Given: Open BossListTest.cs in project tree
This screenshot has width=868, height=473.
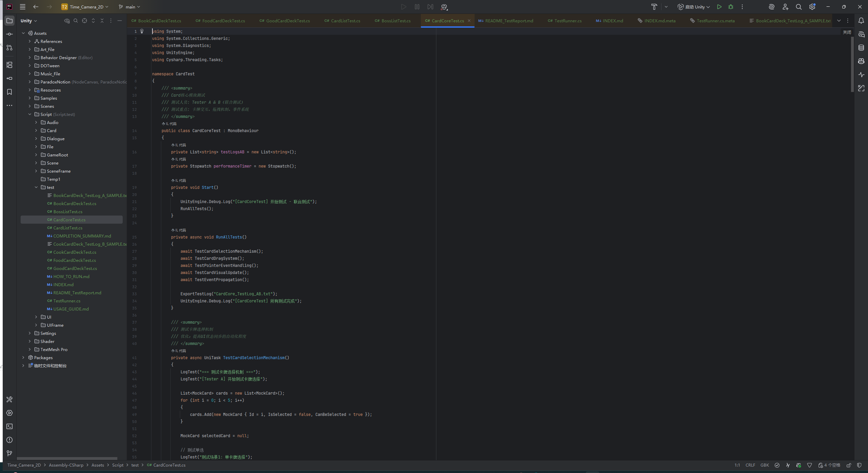Looking at the screenshot, I should tap(68, 211).
